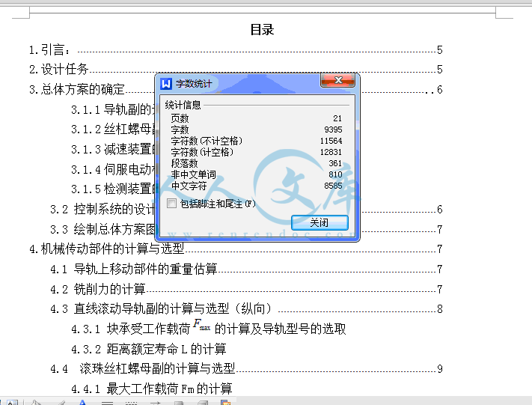This screenshot has width=532, height=405.
Task: Click the page count value 21
Action: click(x=337, y=118)
